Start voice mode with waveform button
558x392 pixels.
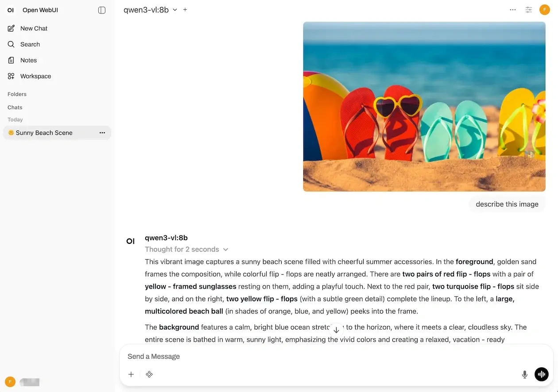pyautogui.click(x=542, y=374)
